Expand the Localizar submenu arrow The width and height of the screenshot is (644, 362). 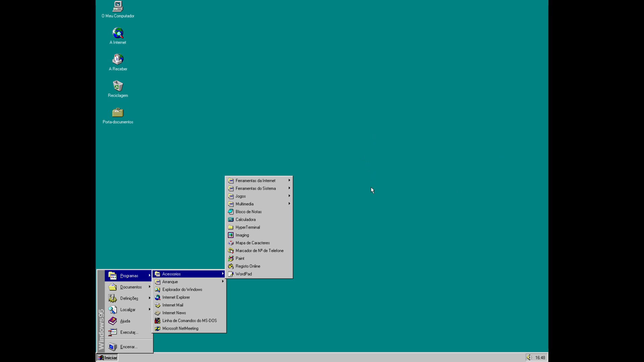click(x=150, y=309)
